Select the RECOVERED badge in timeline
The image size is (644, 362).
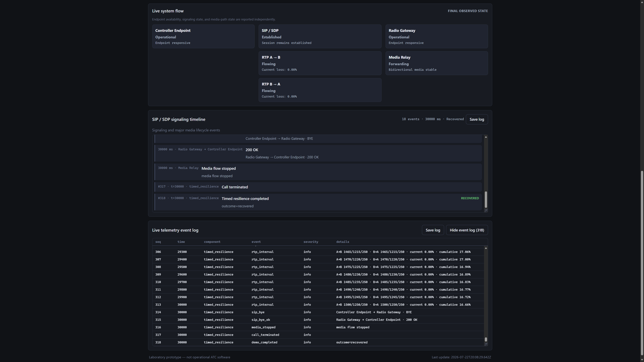pos(470,198)
